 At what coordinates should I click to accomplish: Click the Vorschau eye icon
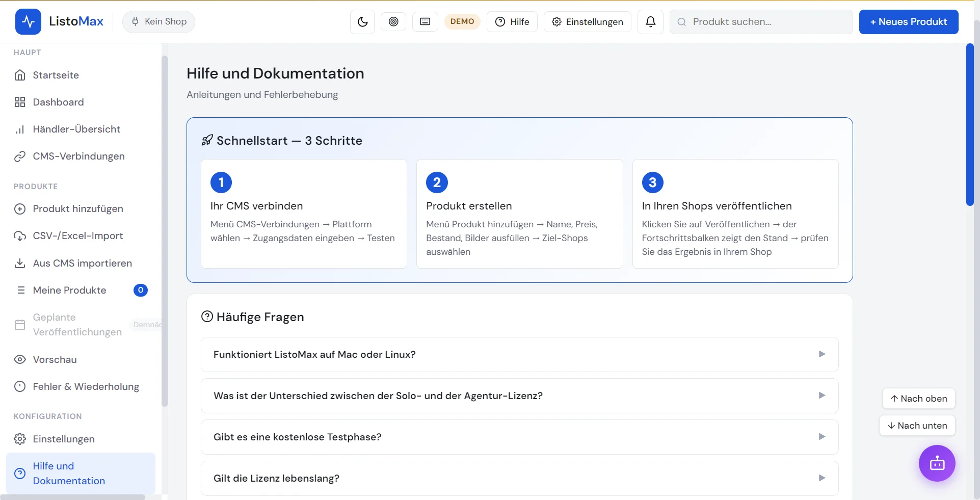[20, 359]
